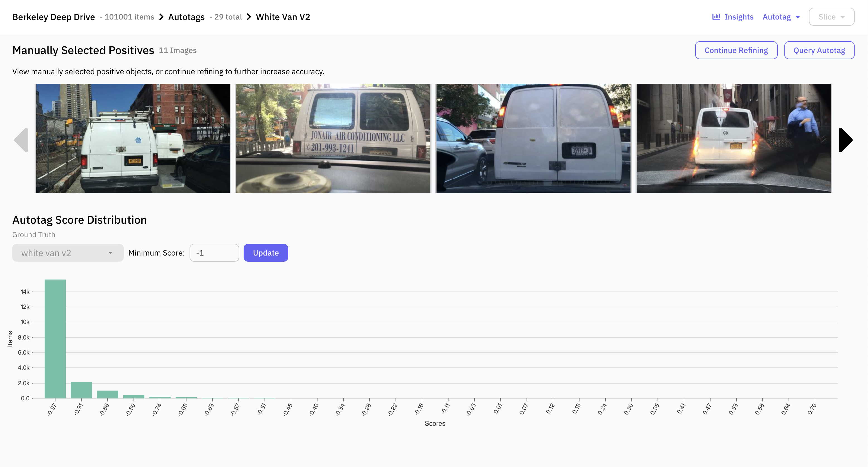The width and height of the screenshot is (868, 467).
Task: Click the 'Items' y-axis title
Action: (x=10, y=338)
